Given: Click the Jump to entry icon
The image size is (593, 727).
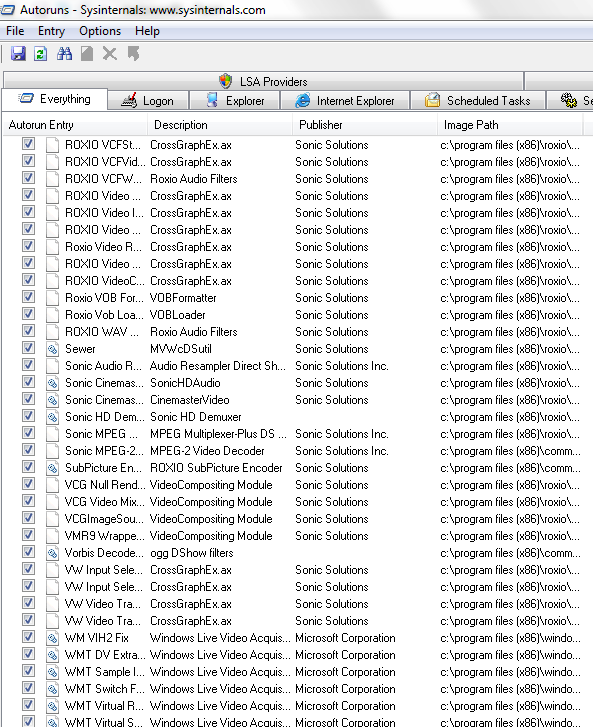Looking at the screenshot, I should tap(133, 54).
